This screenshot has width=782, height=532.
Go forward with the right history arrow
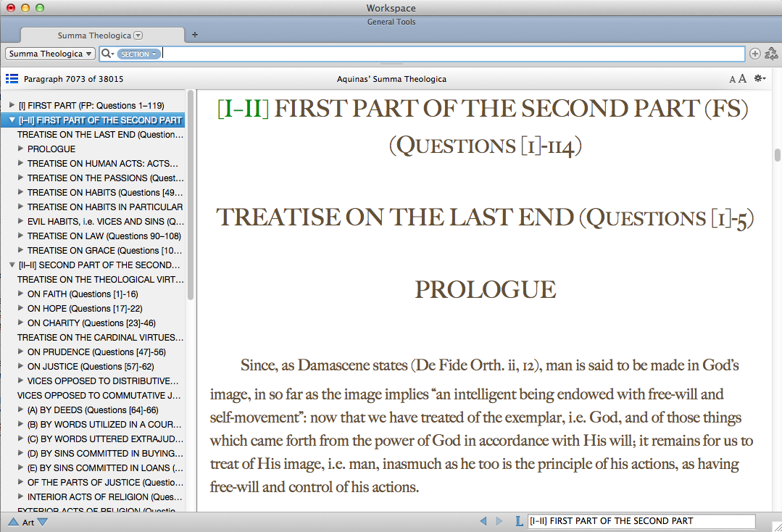(x=499, y=521)
